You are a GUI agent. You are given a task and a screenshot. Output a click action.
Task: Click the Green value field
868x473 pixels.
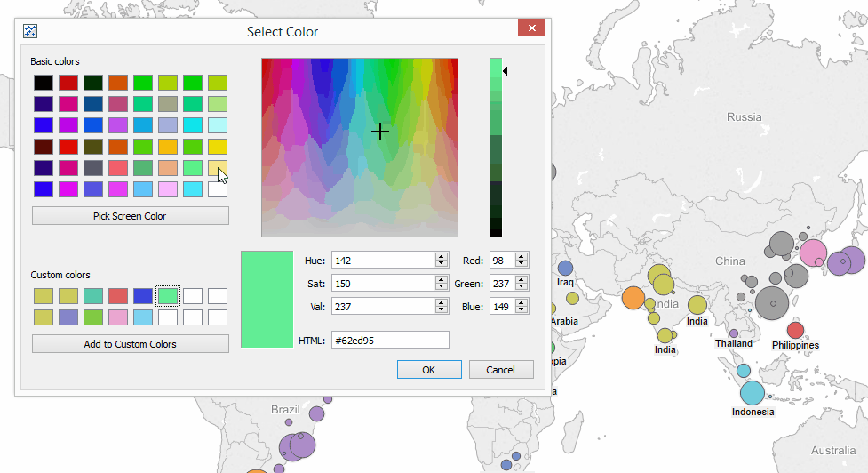(503, 283)
